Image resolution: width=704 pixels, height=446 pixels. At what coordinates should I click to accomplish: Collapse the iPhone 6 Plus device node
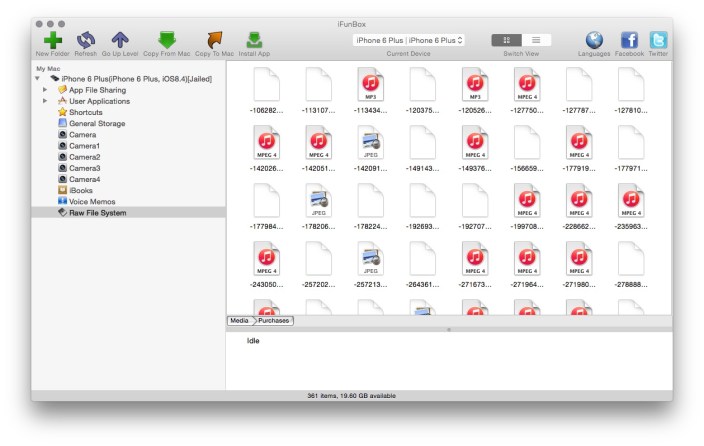37,78
